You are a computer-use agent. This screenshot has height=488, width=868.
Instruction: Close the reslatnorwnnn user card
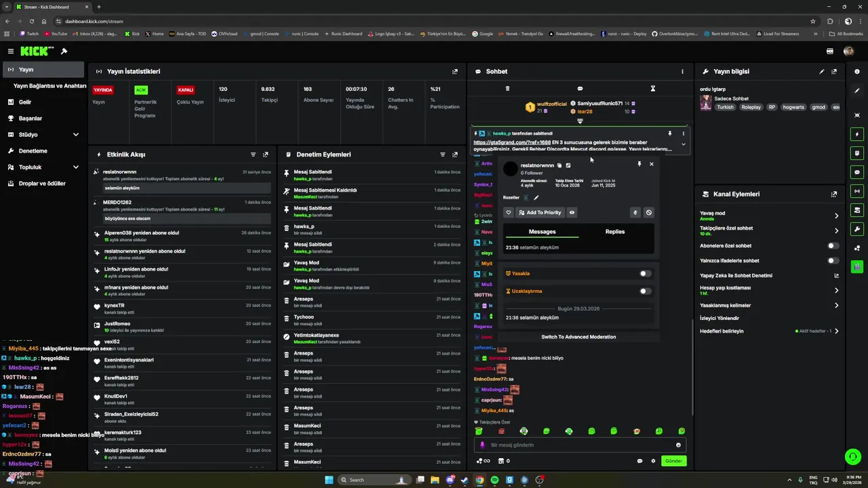652,164
